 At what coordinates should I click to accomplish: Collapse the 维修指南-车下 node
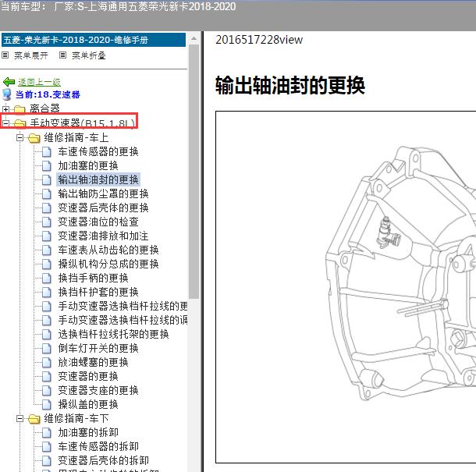[20, 419]
